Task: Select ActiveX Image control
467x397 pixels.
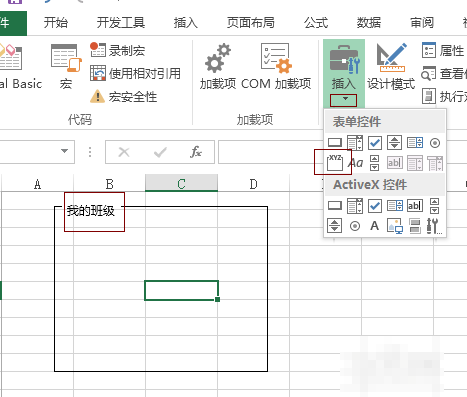Action: (x=395, y=226)
